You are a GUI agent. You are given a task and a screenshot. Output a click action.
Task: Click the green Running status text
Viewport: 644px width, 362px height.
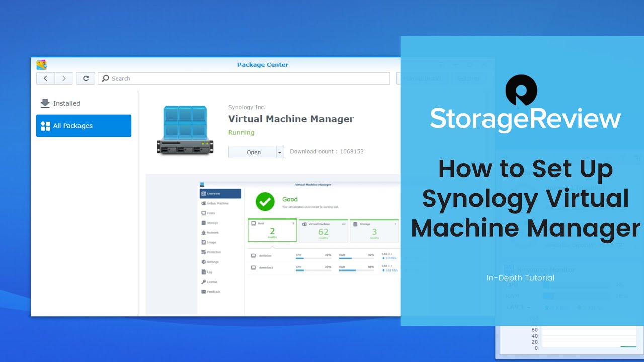pos(241,133)
